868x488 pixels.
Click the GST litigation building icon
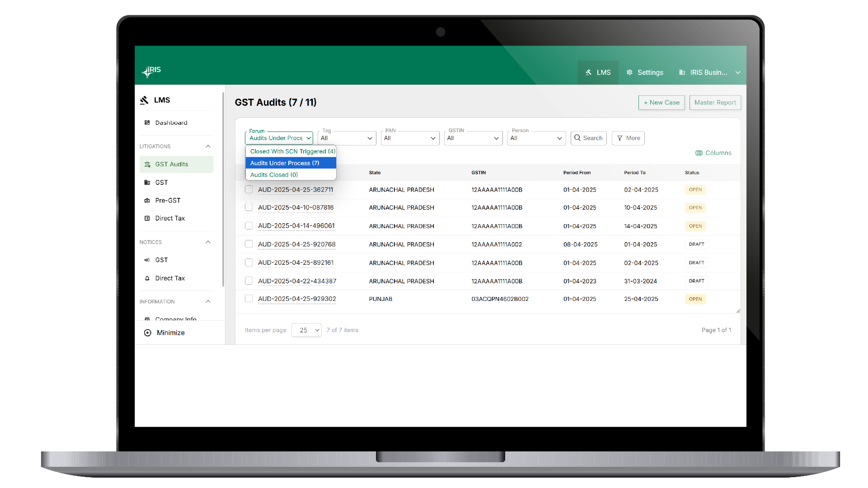pyautogui.click(x=147, y=183)
